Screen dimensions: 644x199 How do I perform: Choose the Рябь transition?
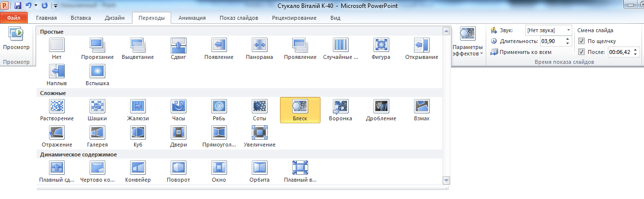pos(219,110)
